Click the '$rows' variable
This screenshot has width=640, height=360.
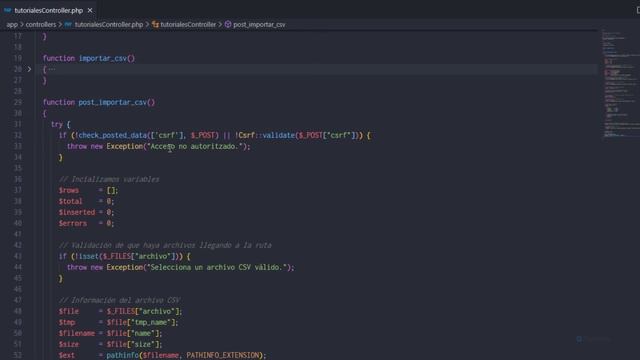point(69,191)
